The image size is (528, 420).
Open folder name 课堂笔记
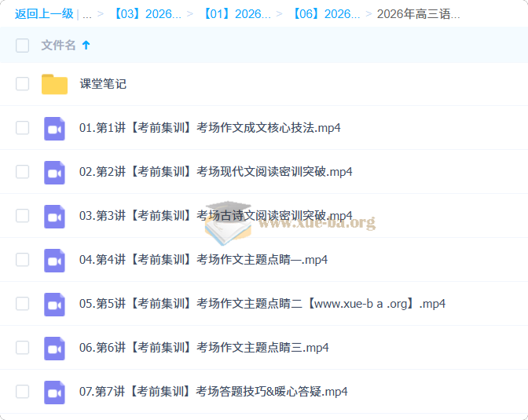103,84
